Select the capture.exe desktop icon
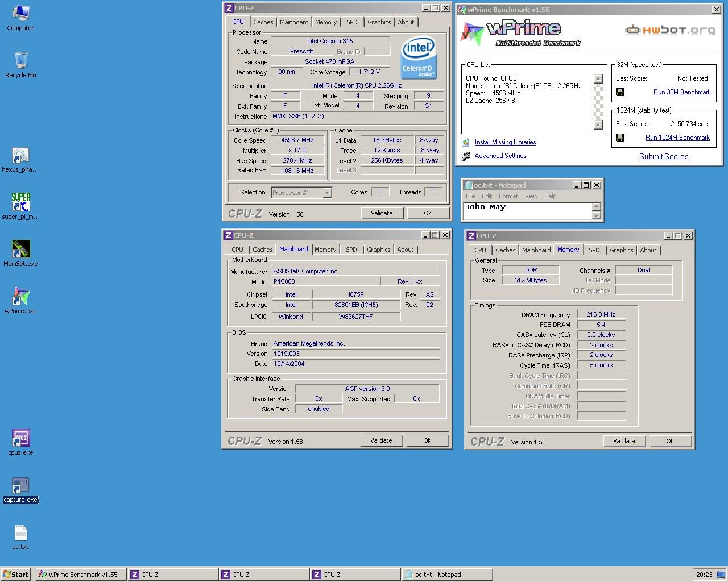728x582 pixels. tap(20, 489)
